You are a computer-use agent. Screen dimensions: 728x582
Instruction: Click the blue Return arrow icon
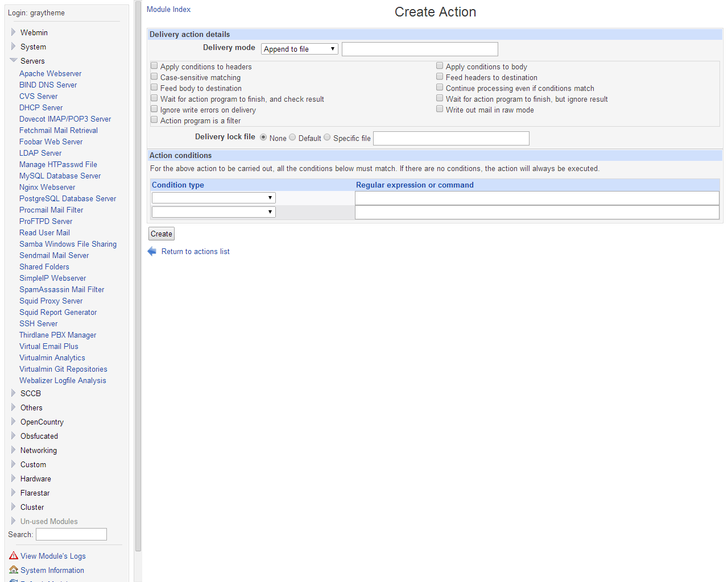(x=152, y=251)
